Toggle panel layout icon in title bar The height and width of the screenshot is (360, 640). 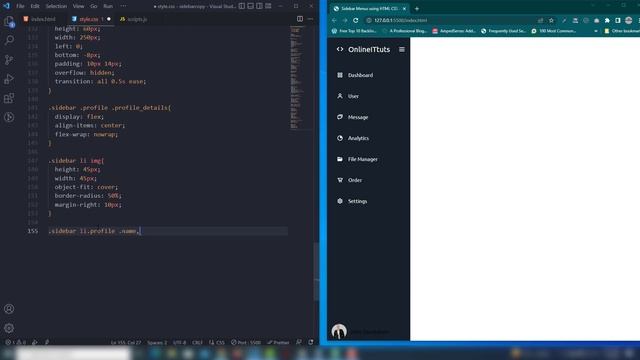(251, 6)
